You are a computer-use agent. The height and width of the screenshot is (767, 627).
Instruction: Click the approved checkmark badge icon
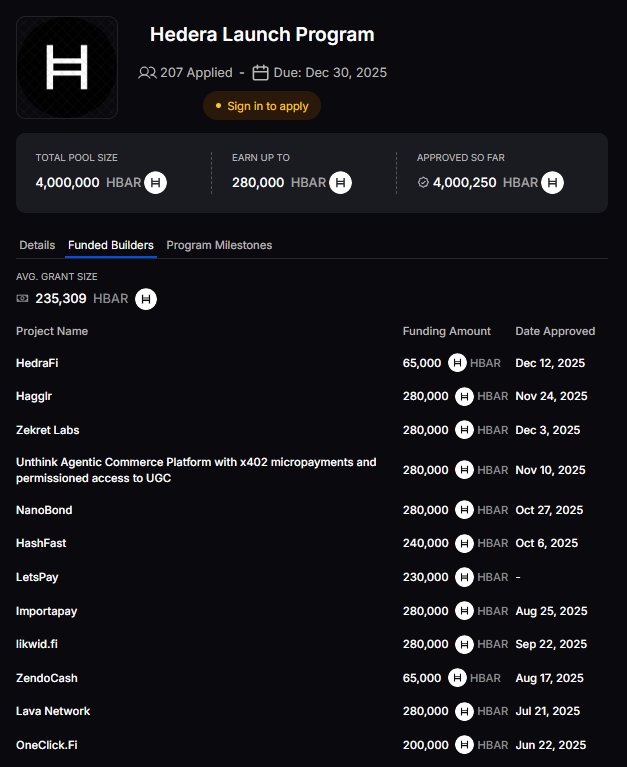click(423, 183)
